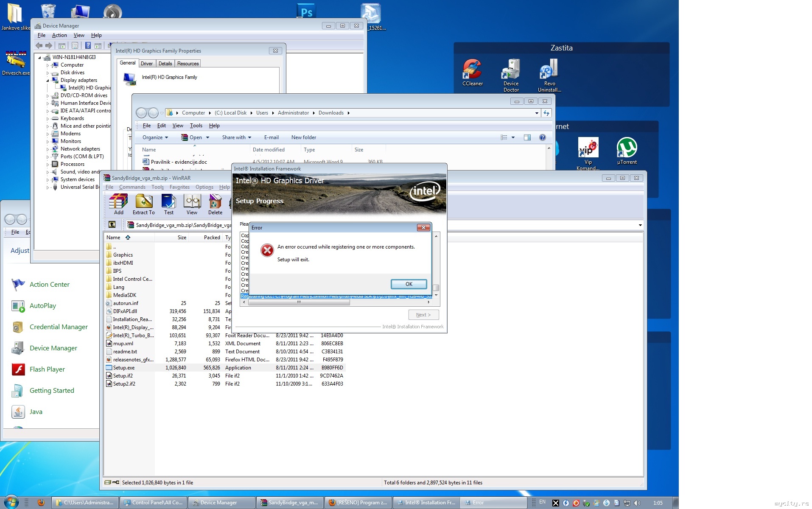Collapse the Display adapters tree node
This screenshot has width=812, height=509.
tap(48, 81)
